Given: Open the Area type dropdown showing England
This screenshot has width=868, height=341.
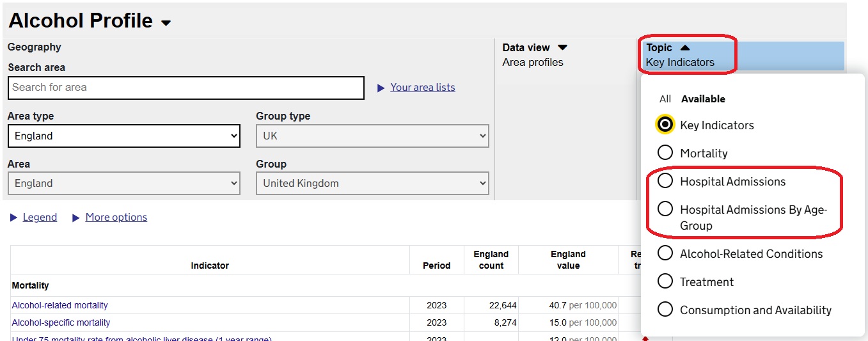Looking at the screenshot, I should click(124, 136).
